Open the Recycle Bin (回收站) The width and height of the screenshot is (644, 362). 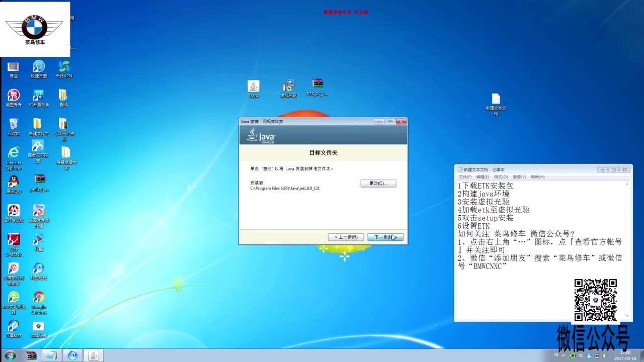tap(14, 127)
